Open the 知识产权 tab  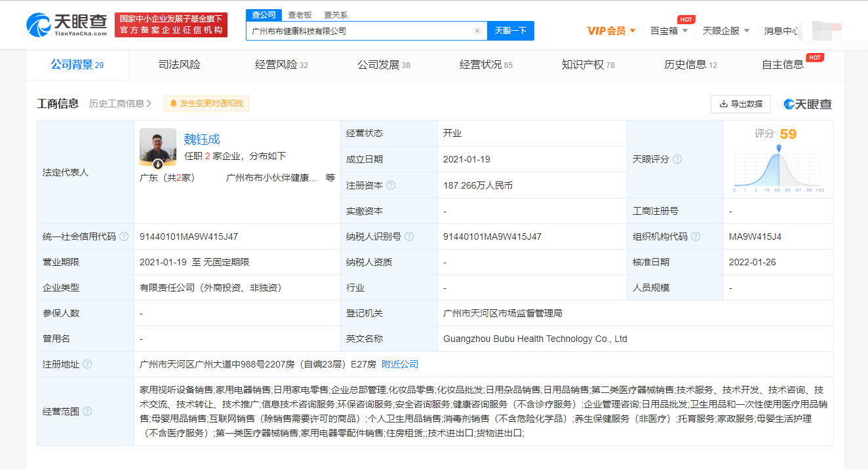point(588,65)
